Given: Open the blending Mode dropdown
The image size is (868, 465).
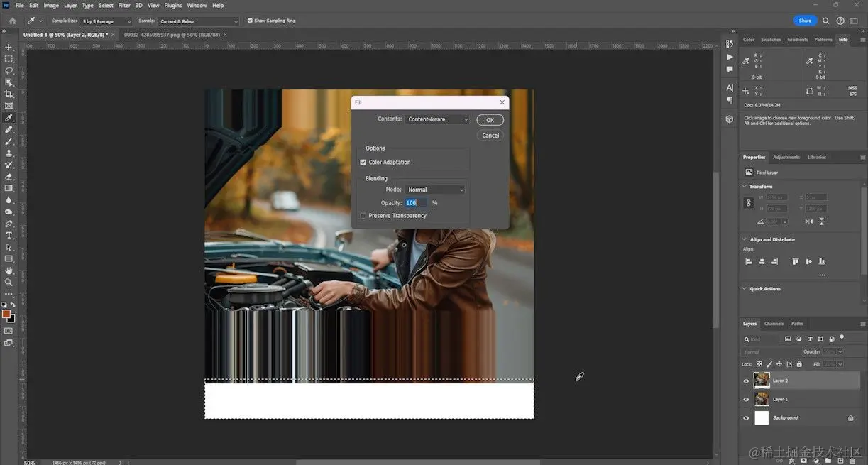Looking at the screenshot, I should coord(435,190).
